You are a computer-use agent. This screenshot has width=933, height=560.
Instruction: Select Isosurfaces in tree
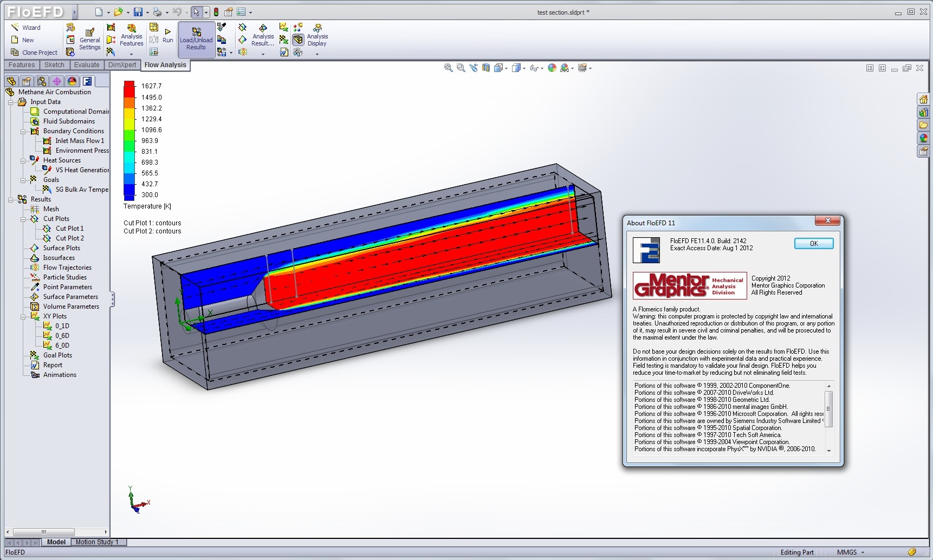coord(53,258)
